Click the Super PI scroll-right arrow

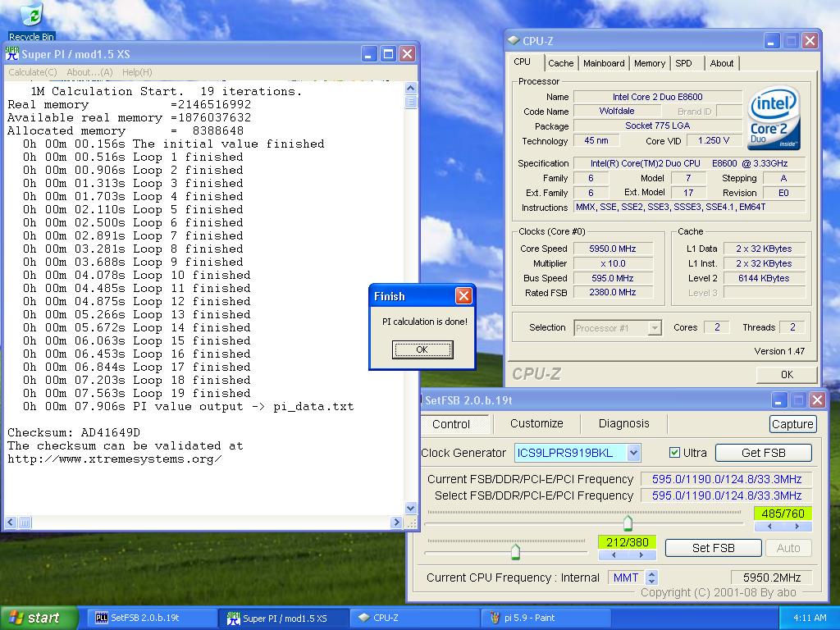(x=396, y=522)
